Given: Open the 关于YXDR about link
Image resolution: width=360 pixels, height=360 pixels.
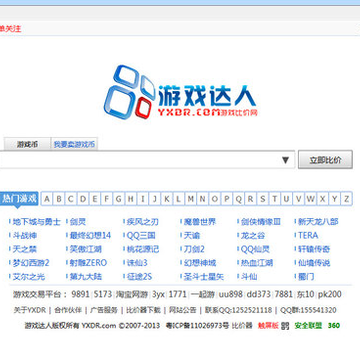Looking at the screenshot, I should click(29, 310).
